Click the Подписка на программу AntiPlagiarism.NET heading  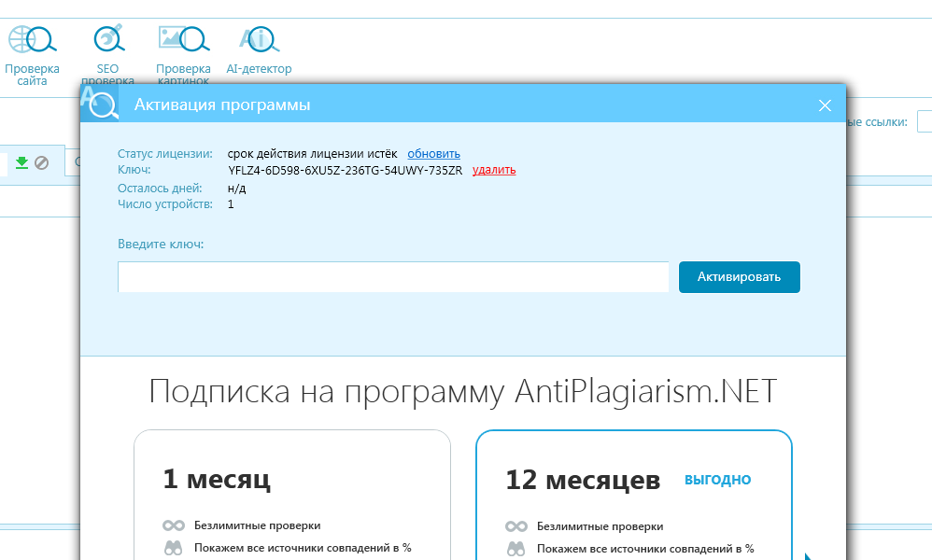[462, 392]
